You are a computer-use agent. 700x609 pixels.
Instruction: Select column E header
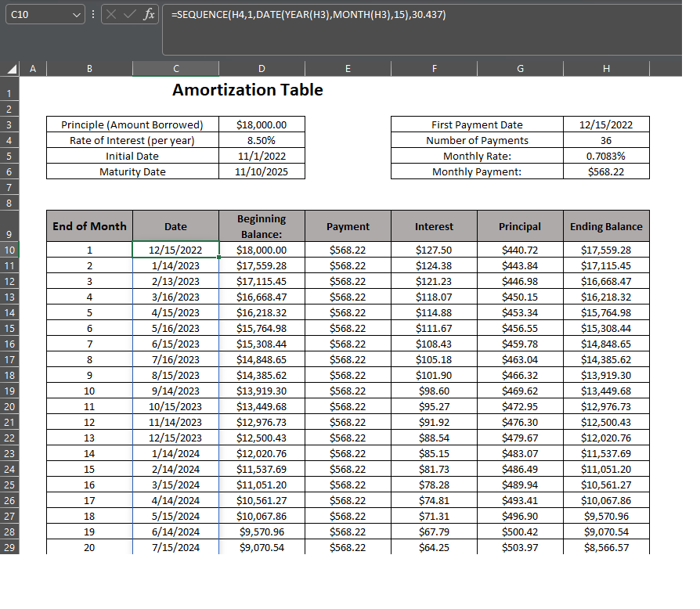pyautogui.click(x=348, y=69)
